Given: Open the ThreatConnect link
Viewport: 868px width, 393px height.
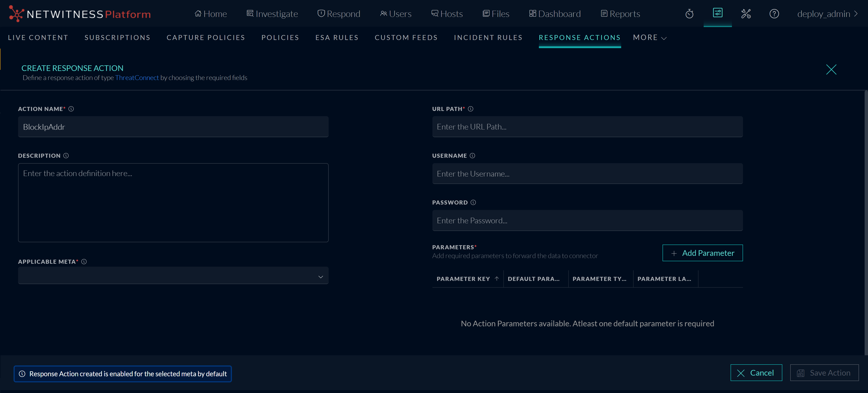Looking at the screenshot, I should click(137, 78).
